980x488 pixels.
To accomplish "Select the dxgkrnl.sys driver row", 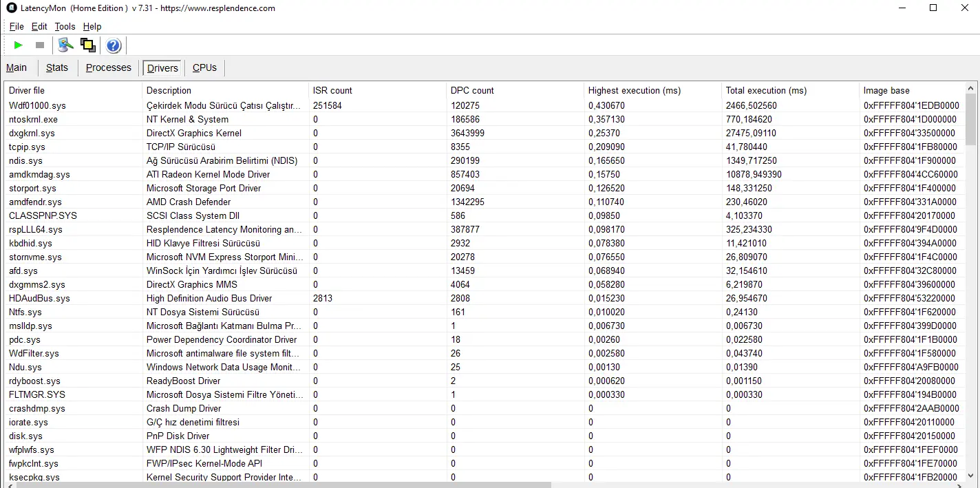I will (x=484, y=133).
